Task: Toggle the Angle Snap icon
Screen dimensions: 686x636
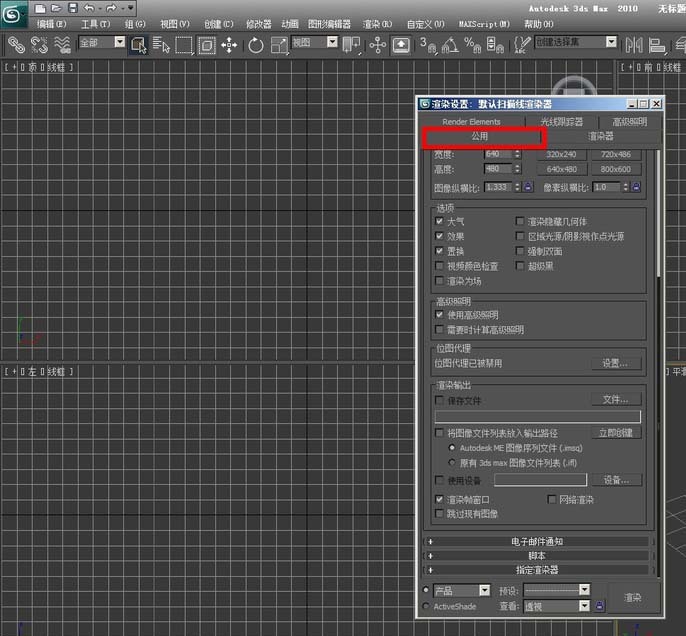Action: (450, 45)
